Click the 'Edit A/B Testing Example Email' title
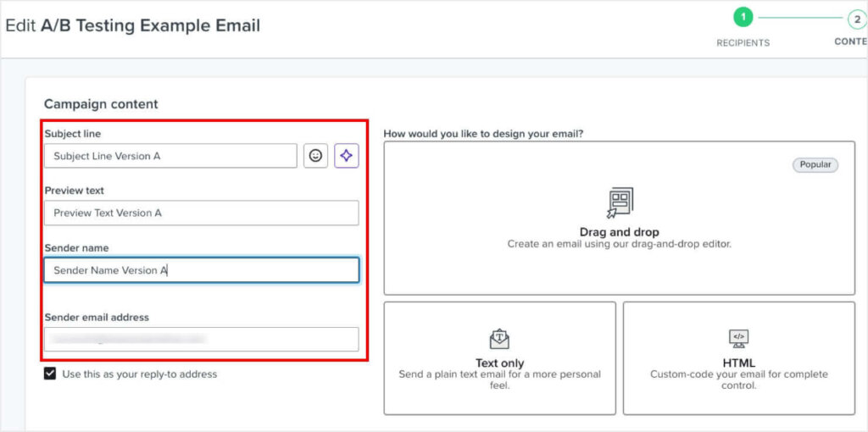Viewport: 868px width, 432px height. point(133,25)
